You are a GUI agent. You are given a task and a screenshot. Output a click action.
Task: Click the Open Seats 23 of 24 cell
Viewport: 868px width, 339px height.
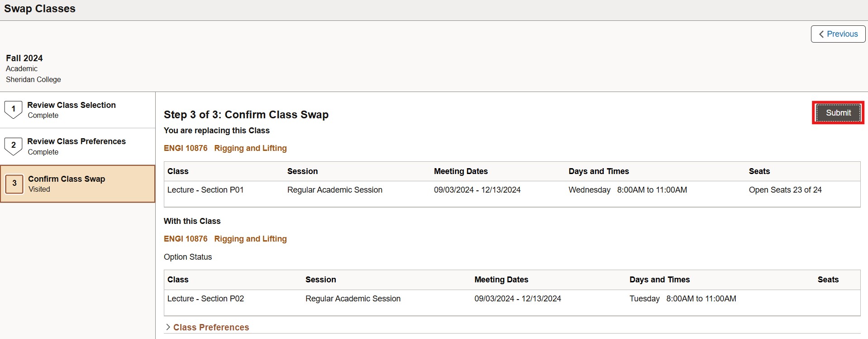[785, 190]
